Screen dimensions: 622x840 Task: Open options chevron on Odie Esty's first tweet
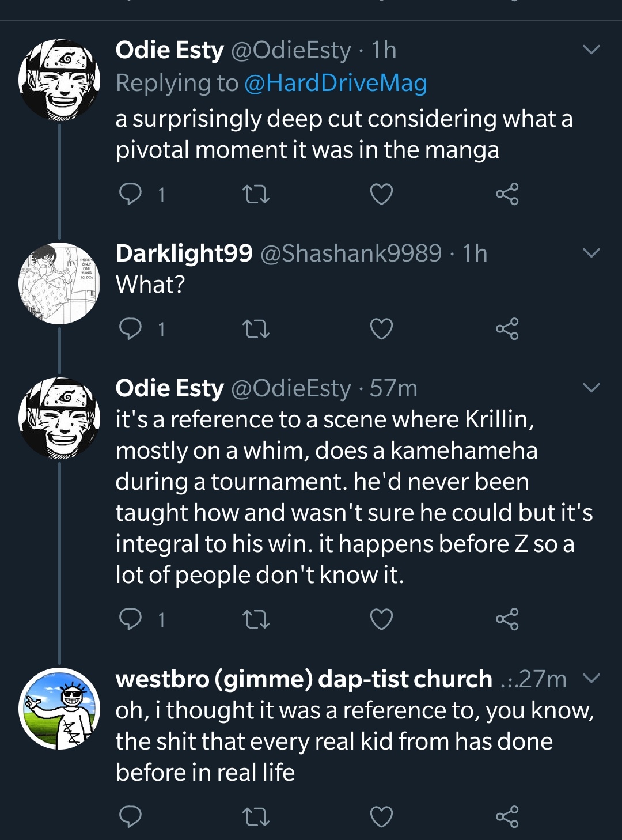tap(591, 50)
